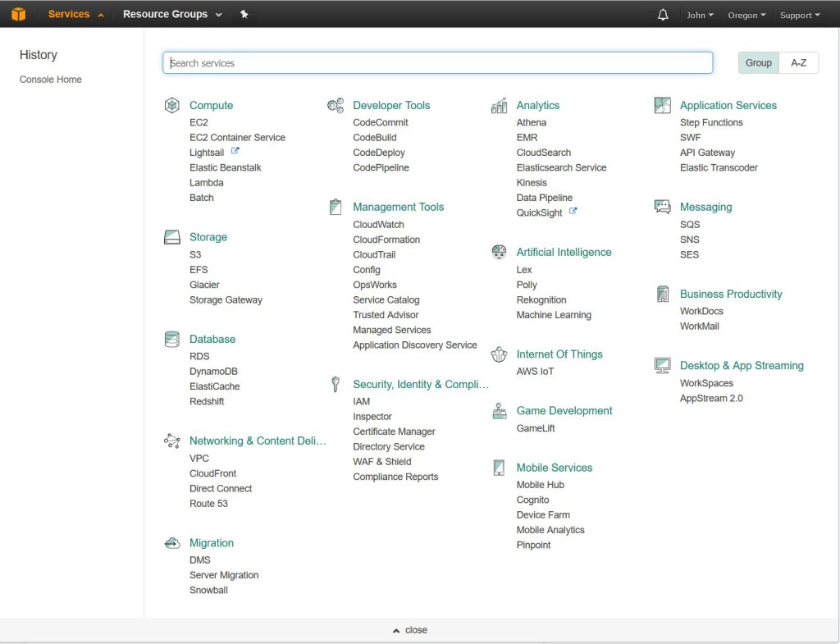
Task: Open the Oregon region selector
Action: coord(746,15)
